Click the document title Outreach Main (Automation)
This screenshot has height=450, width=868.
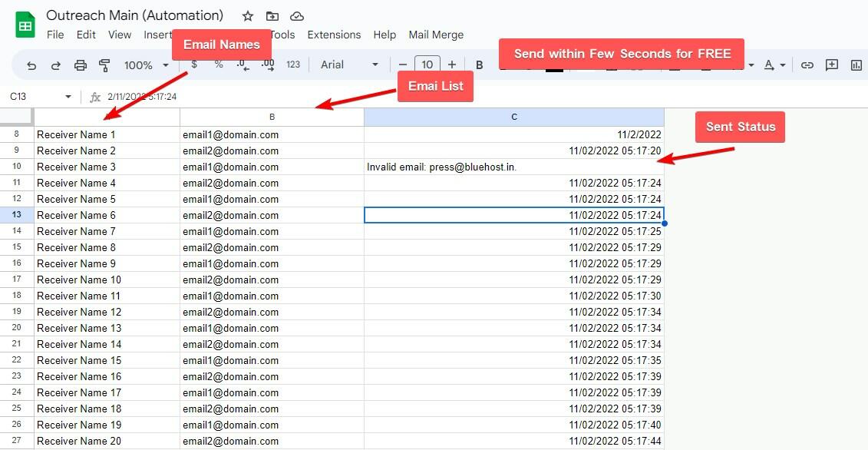(135, 15)
